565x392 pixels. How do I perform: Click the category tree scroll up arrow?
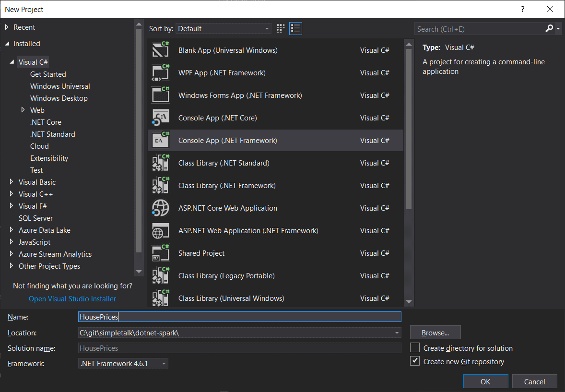(139, 24)
